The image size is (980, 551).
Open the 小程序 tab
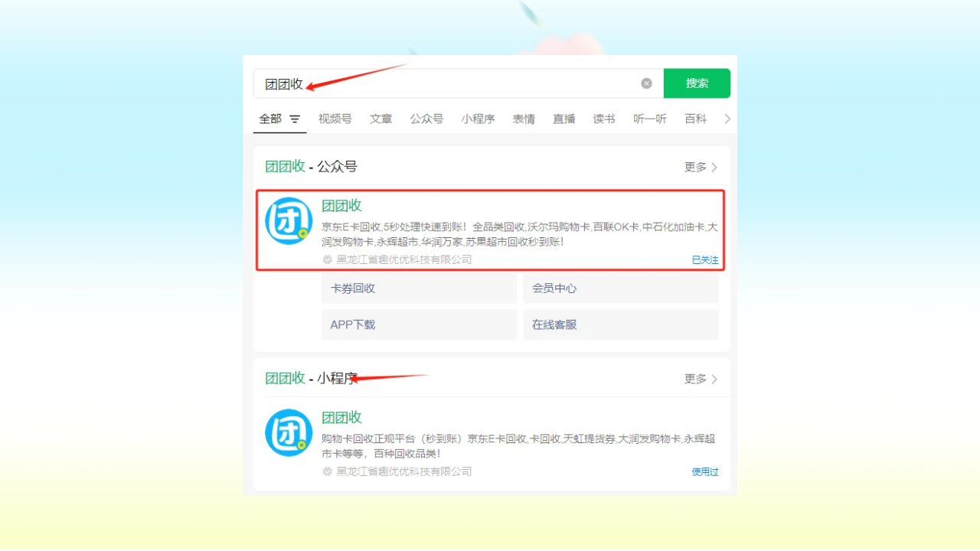478,119
